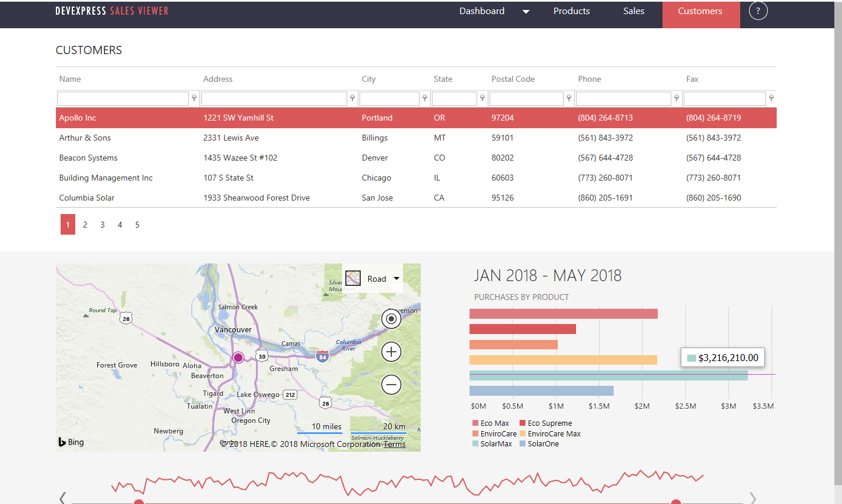Toggle Eco Supreme legend item
The image size is (842, 504).
[x=545, y=423]
